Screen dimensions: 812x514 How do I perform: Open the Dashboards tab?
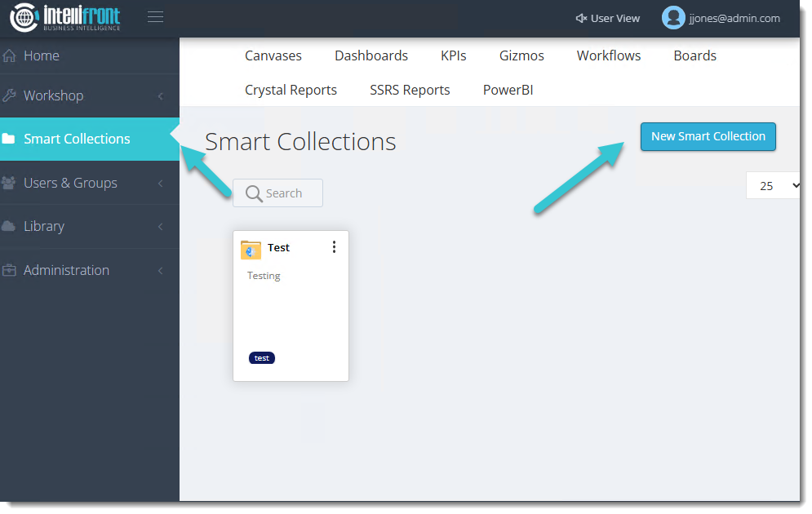(x=371, y=55)
